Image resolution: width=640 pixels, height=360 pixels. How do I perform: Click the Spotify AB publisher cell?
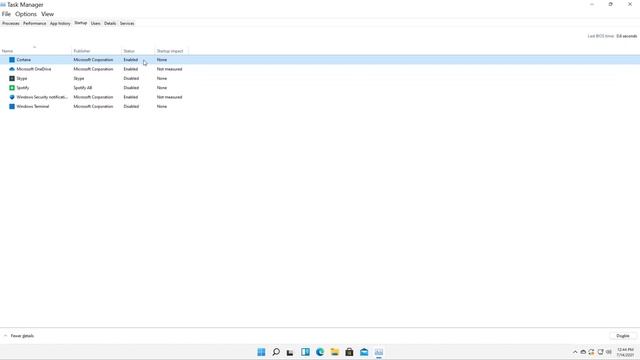(x=83, y=88)
